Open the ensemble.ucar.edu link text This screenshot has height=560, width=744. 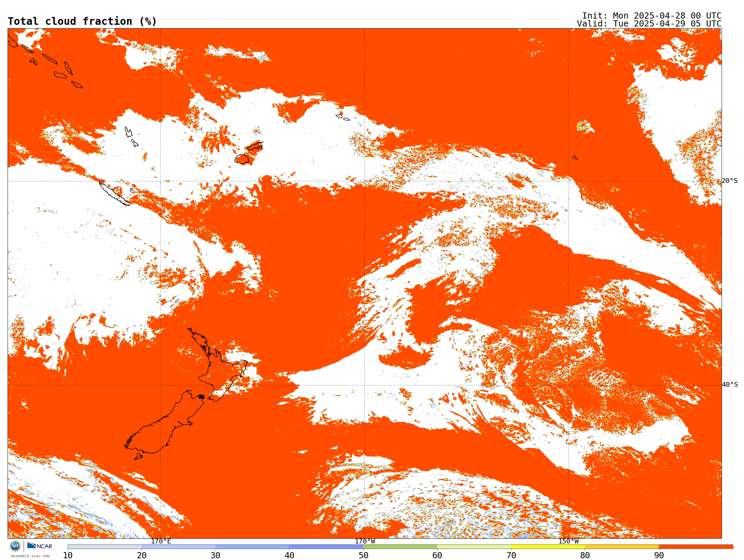30,556
